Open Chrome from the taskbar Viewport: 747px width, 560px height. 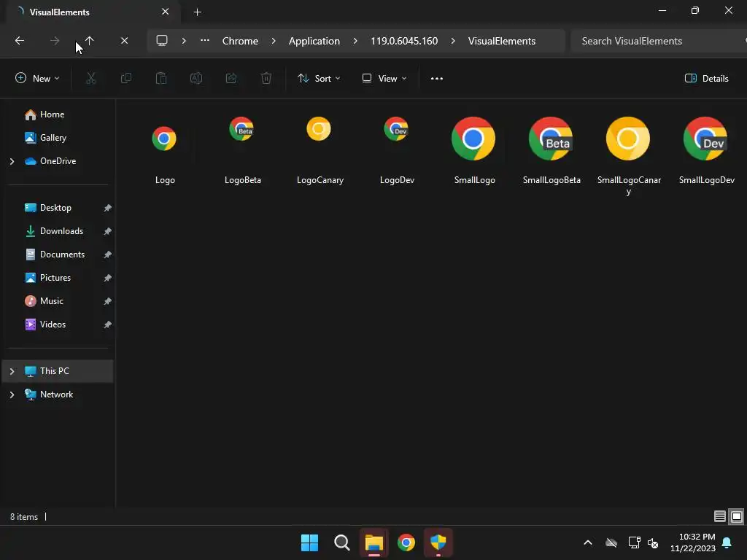tap(406, 542)
